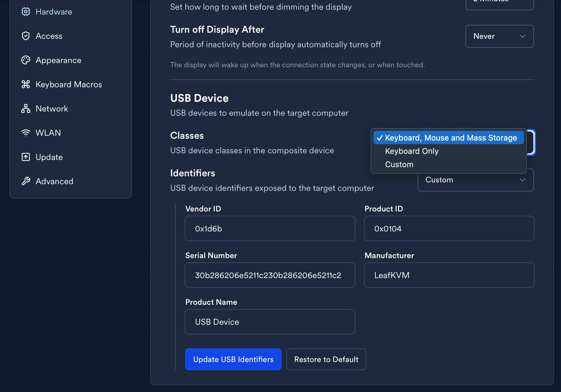The image size is (561, 392).
Task: Click the Hardware chip icon in sidebar
Action: pos(26,12)
